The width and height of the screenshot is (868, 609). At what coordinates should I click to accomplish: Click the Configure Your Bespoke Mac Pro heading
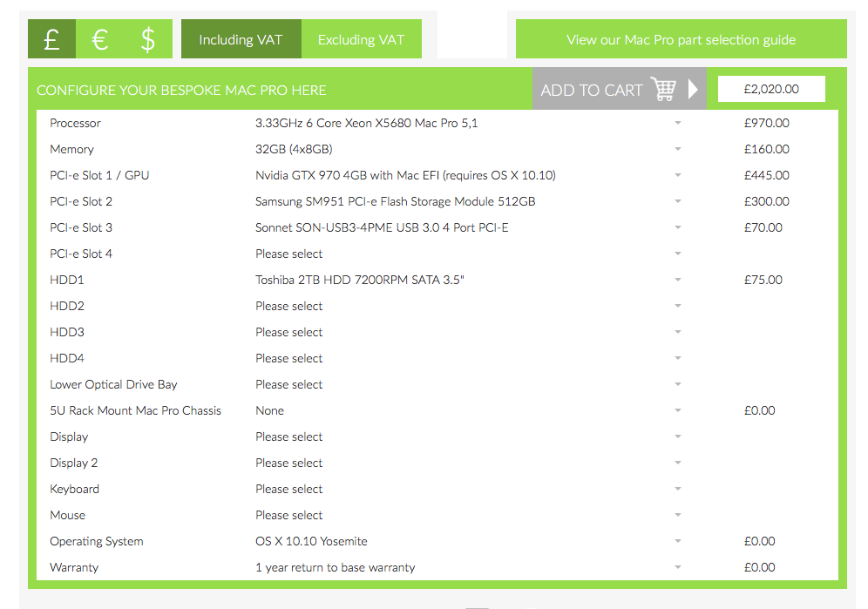181,91
